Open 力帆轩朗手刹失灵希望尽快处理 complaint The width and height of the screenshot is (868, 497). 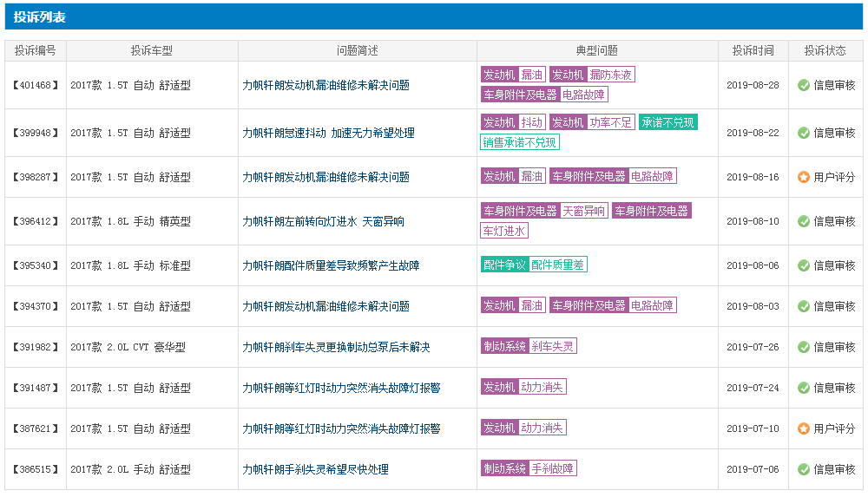[x=315, y=469]
